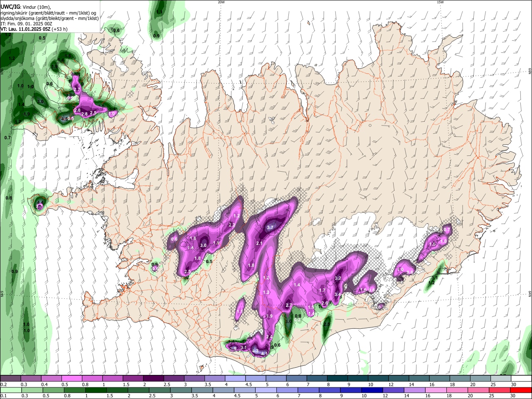The height and width of the screenshot is (399, 532).
Task: Click the '3.4' snowfall value on the map
Action: (337, 294)
